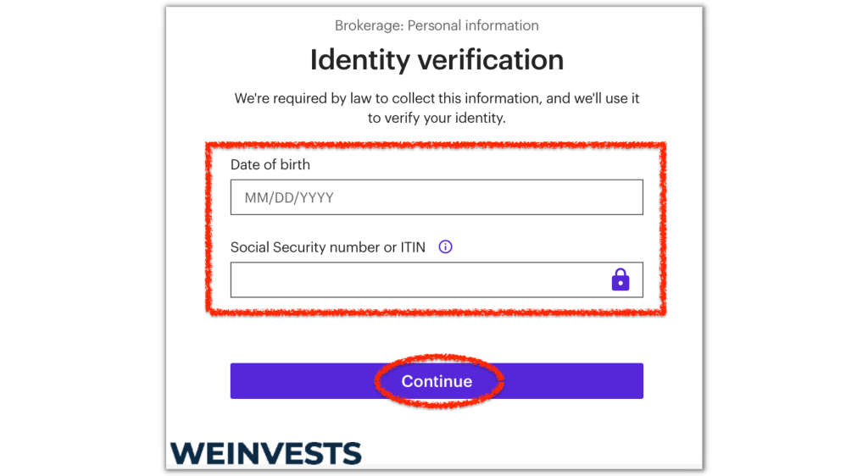The image size is (868, 476).
Task: Select the word Continue inside the red oval
Action: pyautogui.click(x=437, y=381)
